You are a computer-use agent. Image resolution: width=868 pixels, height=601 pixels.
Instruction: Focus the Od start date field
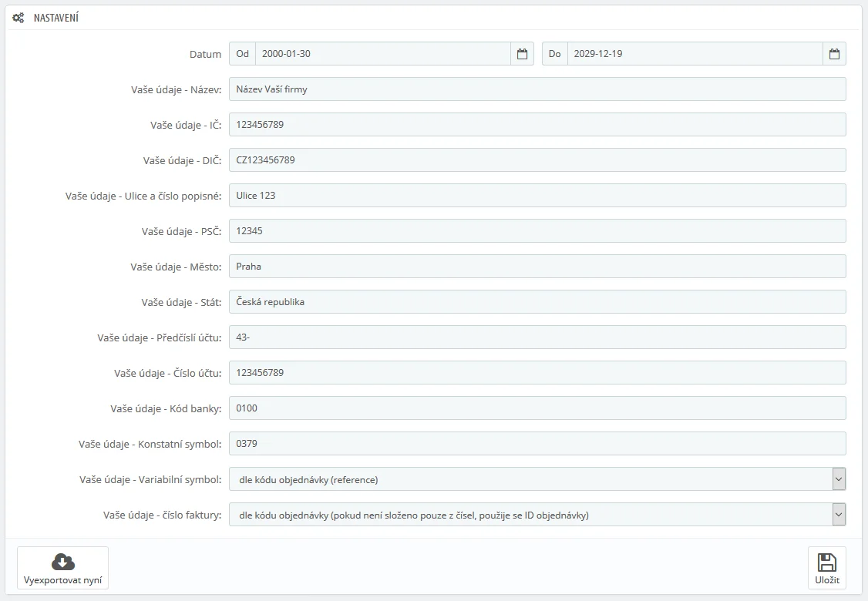click(x=382, y=54)
